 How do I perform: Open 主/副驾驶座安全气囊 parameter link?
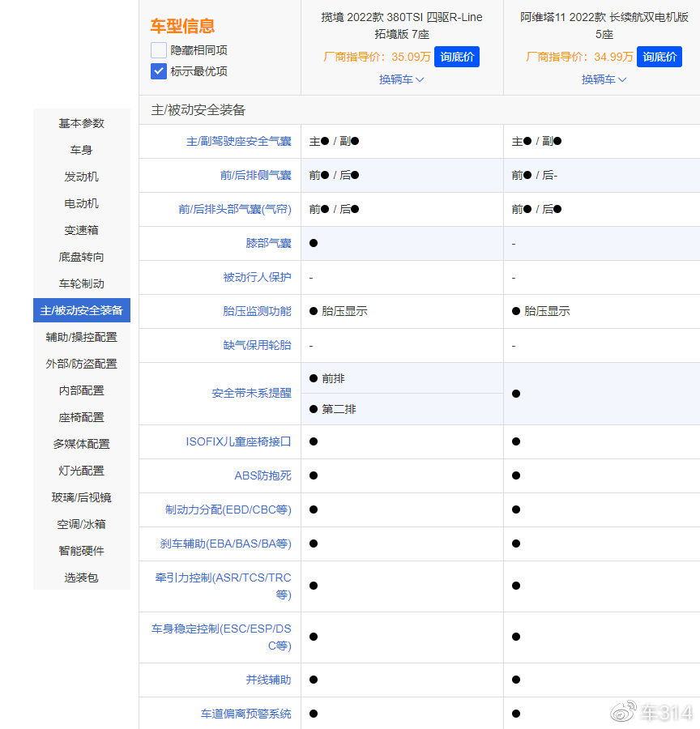[x=239, y=141]
